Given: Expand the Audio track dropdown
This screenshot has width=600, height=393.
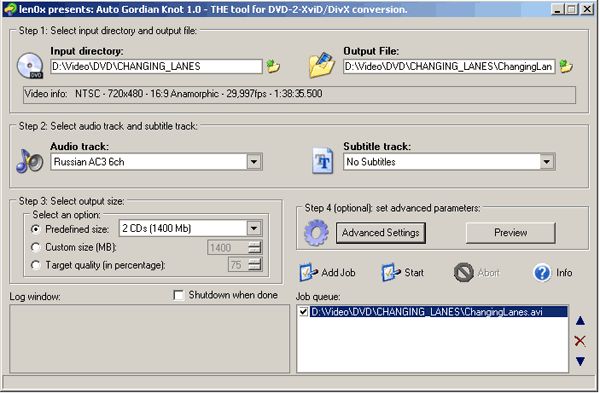Looking at the screenshot, I should pos(254,161).
